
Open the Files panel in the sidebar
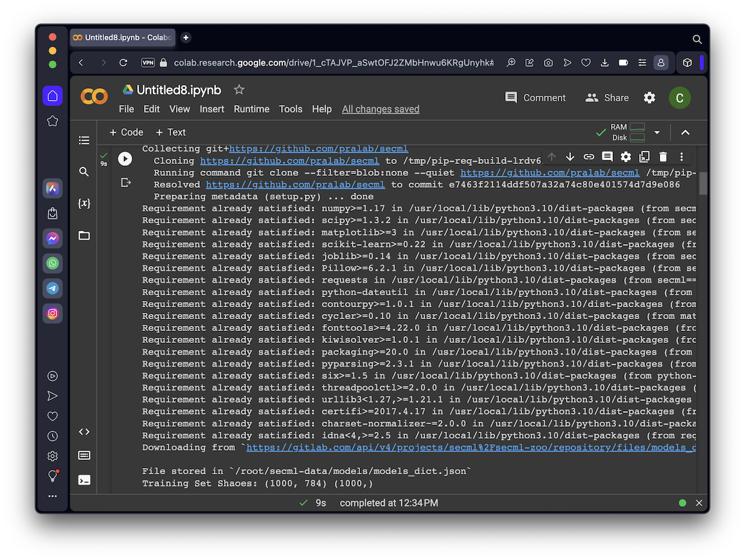[x=84, y=236]
